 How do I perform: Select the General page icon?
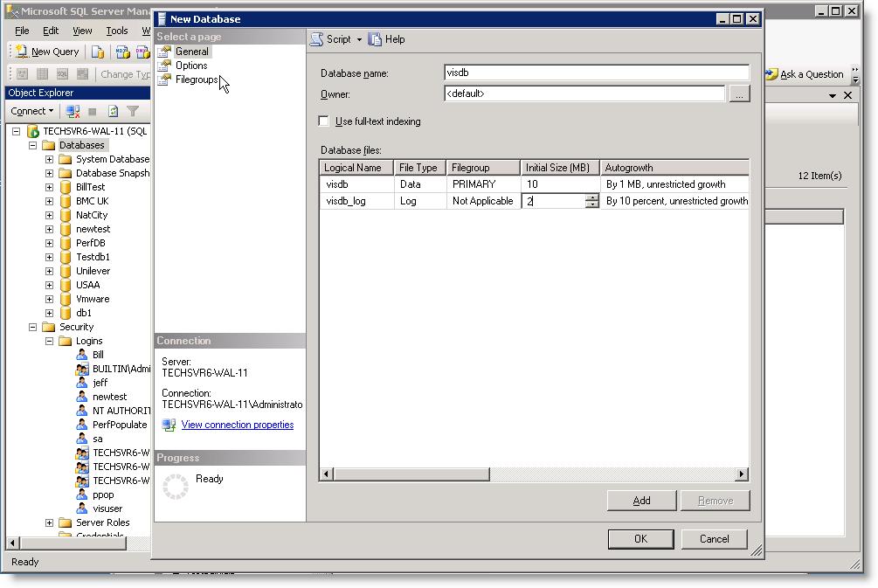click(x=164, y=52)
